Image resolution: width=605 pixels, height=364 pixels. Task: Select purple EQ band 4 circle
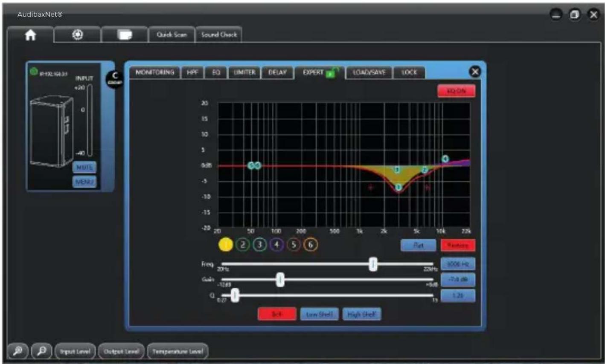click(276, 245)
